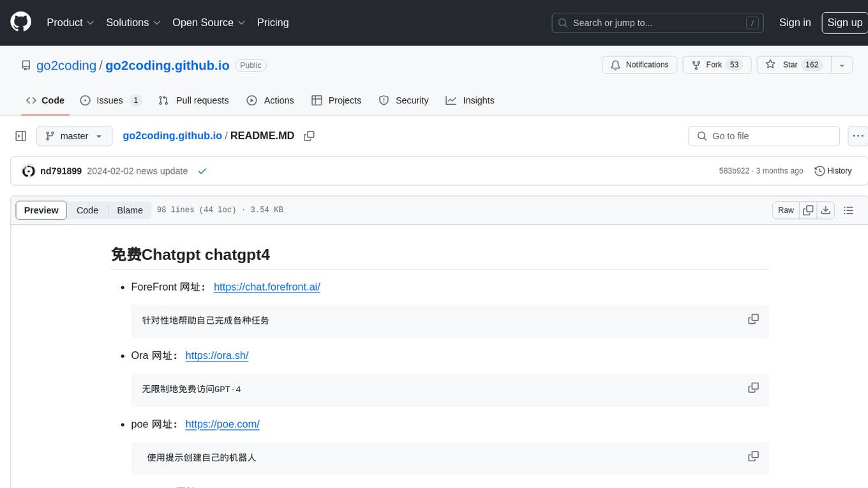Select the Preview view

(41, 210)
